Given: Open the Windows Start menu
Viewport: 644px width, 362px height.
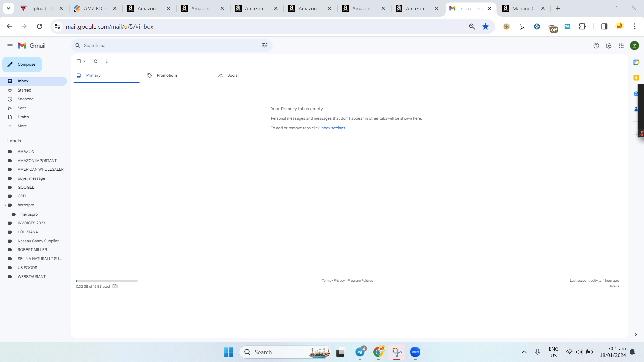Looking at the screenshot, I should (x=228, y=352).
